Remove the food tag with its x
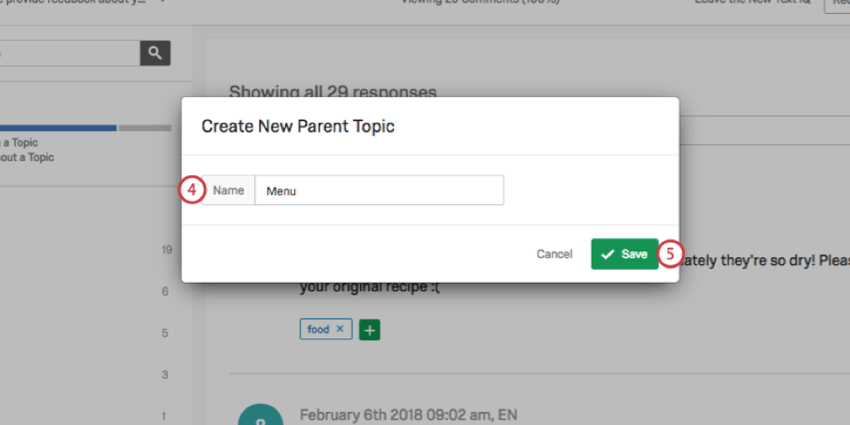850x425 pixels. point(340,329)
